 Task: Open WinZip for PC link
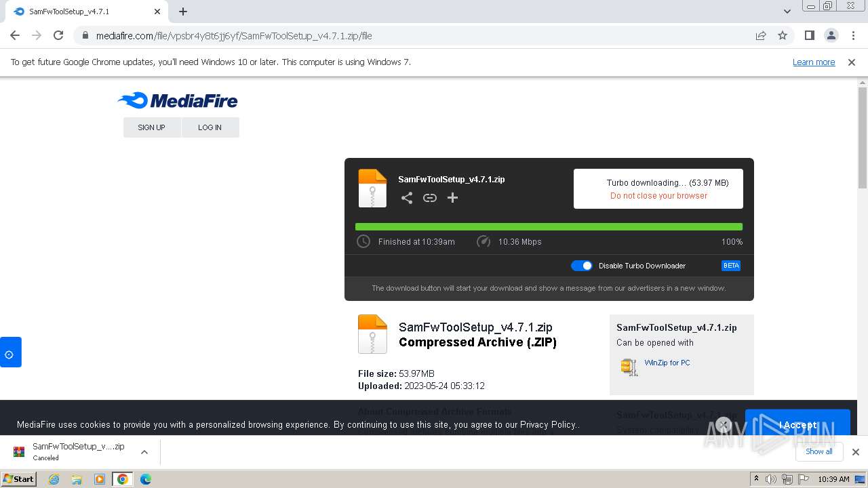pos(667,363)
